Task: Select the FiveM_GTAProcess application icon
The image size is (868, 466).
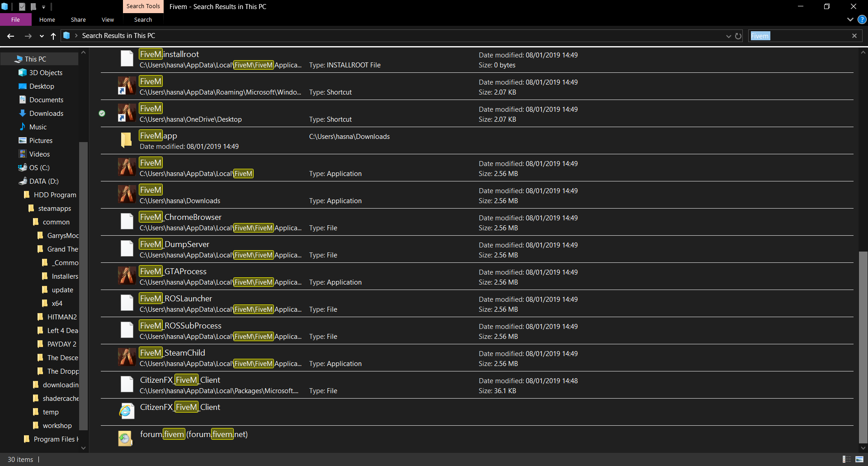Action: pyautogui.click(x=127, y=276)
